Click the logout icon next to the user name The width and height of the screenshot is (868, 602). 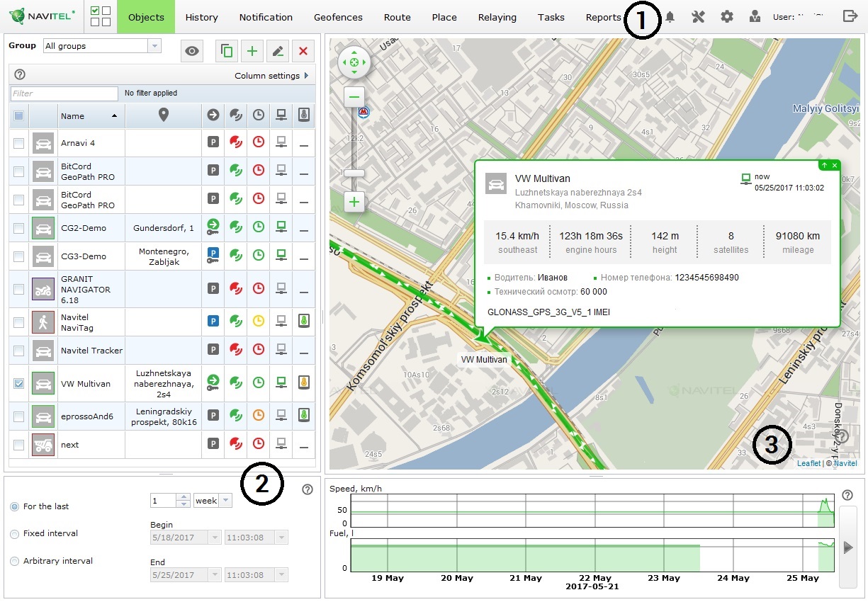click(850, 16)
